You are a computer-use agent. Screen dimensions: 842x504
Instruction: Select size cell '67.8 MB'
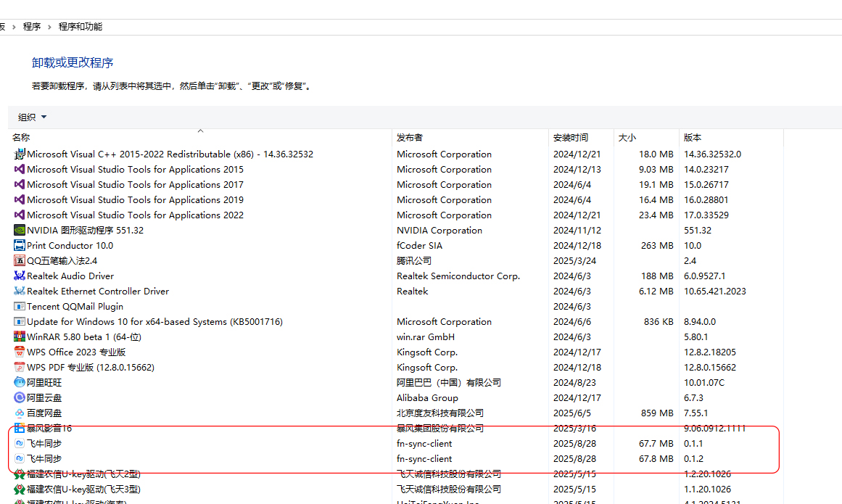pyautogui.click(x=656, y=459)
